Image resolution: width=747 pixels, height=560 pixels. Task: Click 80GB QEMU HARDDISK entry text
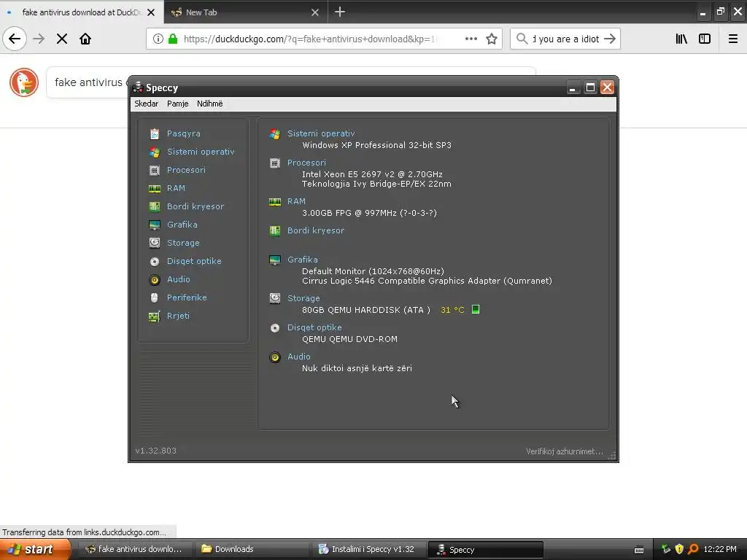pyautogui.click(x=366, y=310)
